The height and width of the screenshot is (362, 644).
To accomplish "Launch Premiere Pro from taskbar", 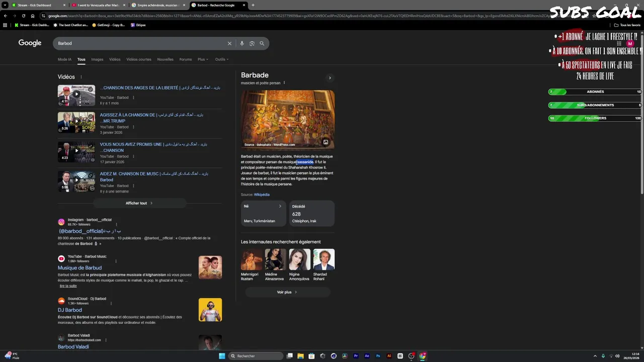I will pyautogui.click(x=356, y=356).
